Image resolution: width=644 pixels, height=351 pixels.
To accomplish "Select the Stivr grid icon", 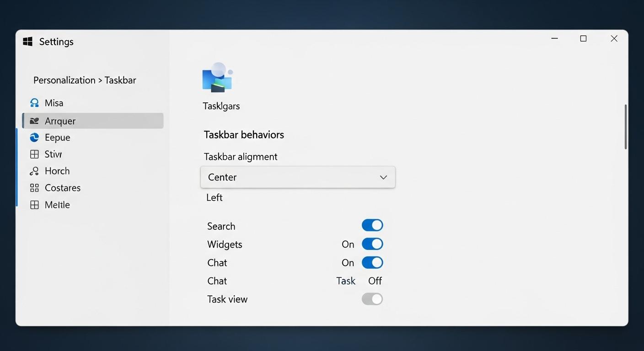I will point(35,154).
